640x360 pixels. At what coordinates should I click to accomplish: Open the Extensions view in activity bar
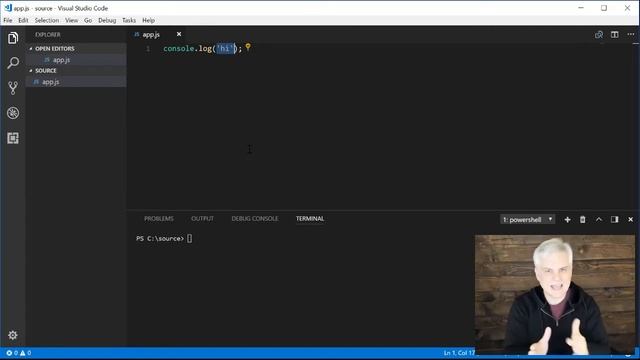point(13,138)
